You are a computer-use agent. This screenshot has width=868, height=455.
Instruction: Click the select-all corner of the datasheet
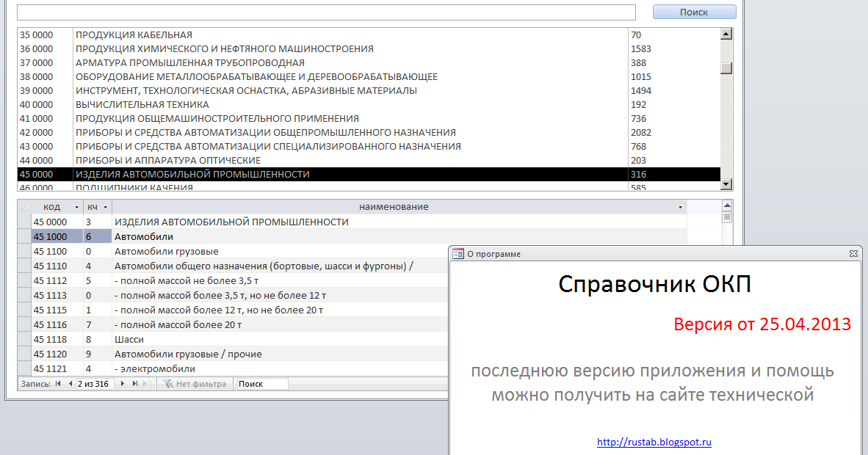click(24, 207)
